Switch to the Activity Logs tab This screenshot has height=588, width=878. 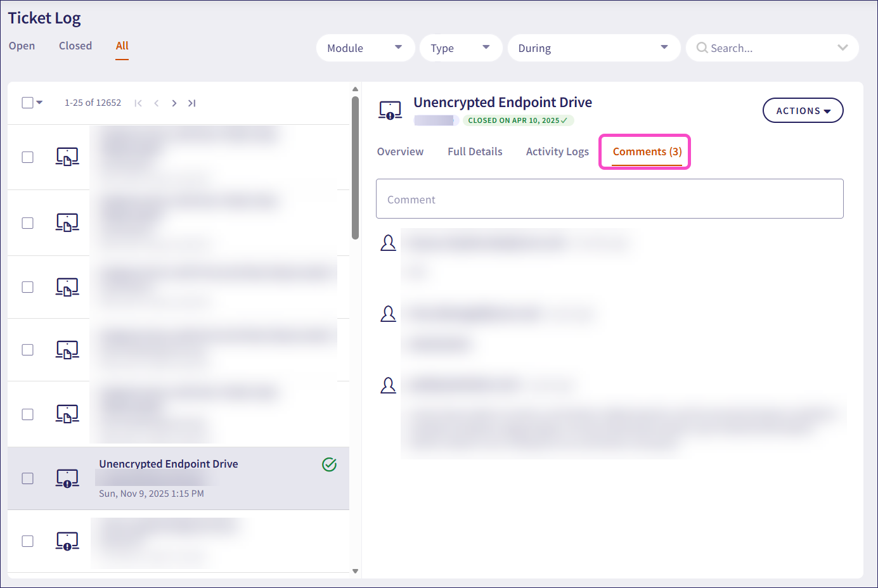point(557,151)
